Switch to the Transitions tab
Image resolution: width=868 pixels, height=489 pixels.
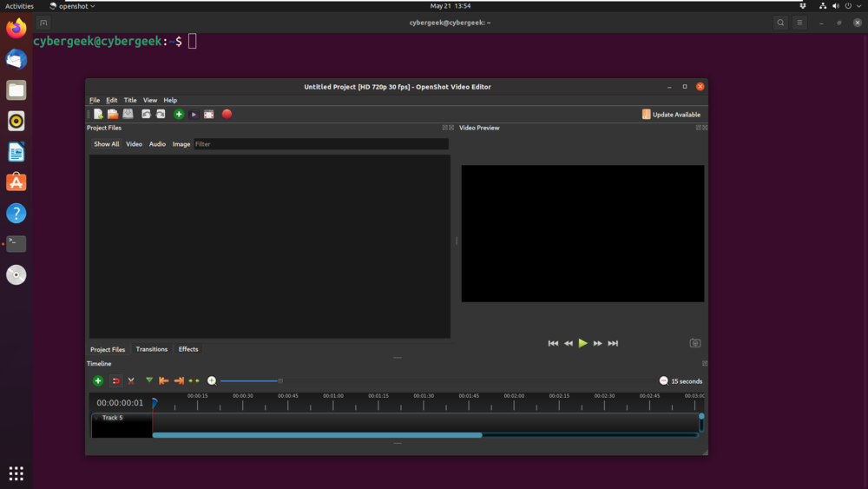[x=152, y=349]
